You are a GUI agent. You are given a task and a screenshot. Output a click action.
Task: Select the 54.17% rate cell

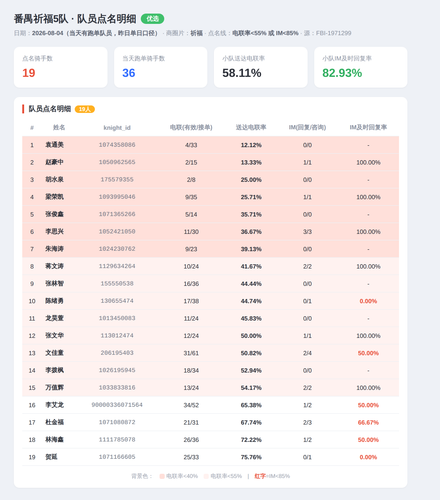pyautogui.click(x=251, y=388)
